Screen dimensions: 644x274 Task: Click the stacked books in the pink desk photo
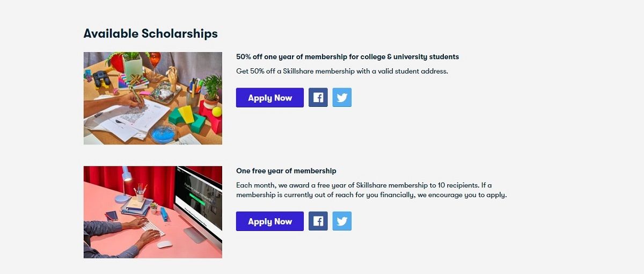(134, 207)
